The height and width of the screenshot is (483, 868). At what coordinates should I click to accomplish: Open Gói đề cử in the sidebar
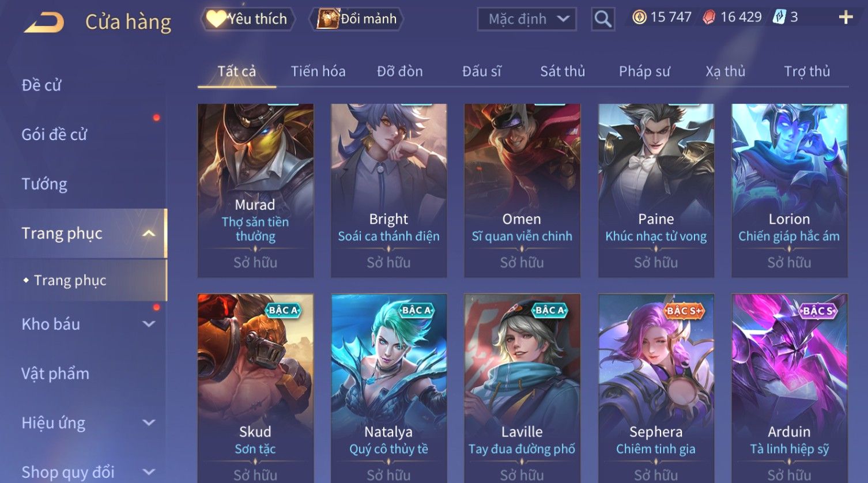(54, 134)
